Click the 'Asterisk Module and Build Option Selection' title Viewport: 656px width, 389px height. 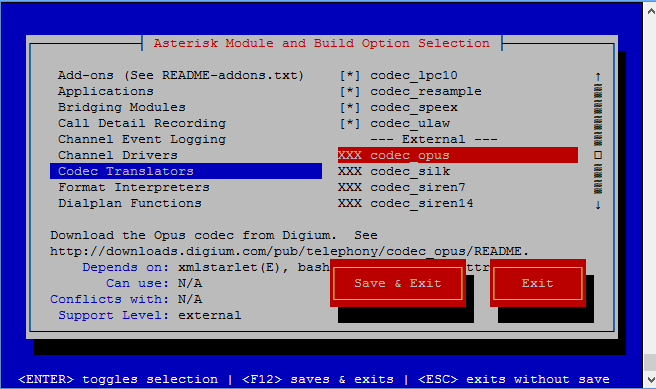(321, 43)
